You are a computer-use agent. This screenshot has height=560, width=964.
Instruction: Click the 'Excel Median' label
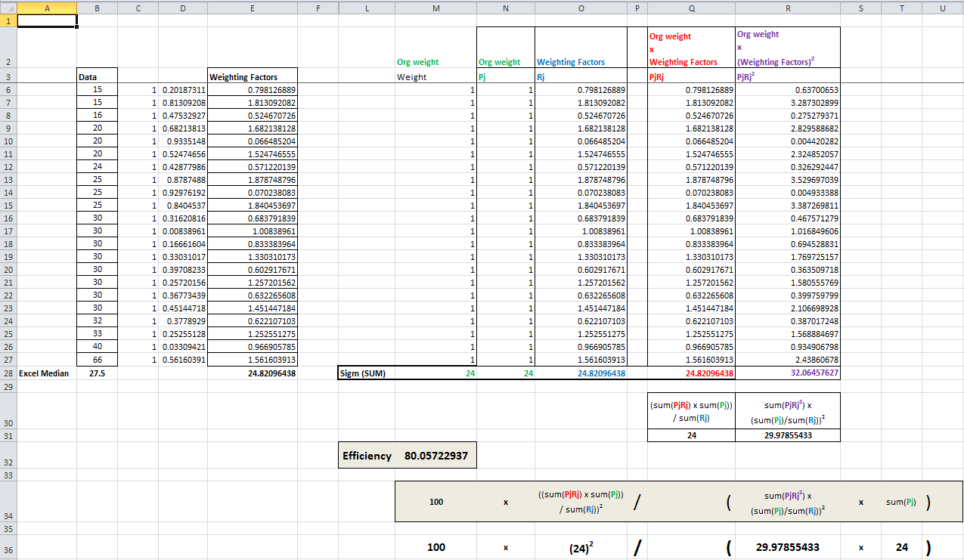pos(44,373)
